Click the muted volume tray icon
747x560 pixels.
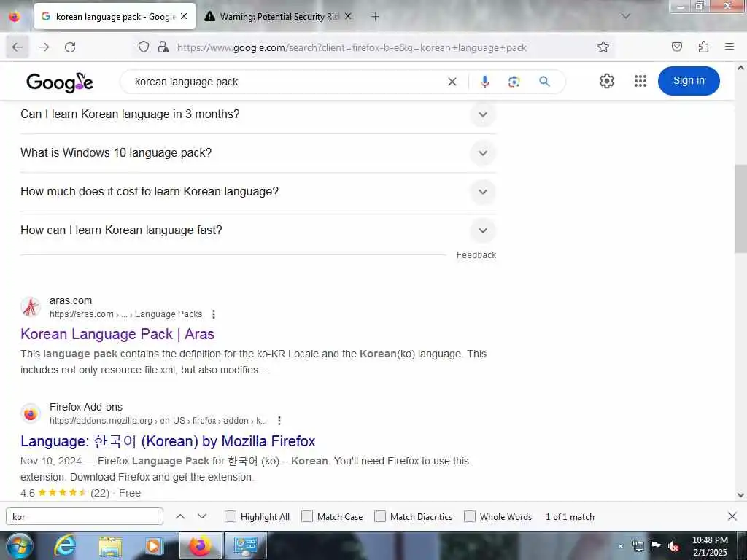673,547
